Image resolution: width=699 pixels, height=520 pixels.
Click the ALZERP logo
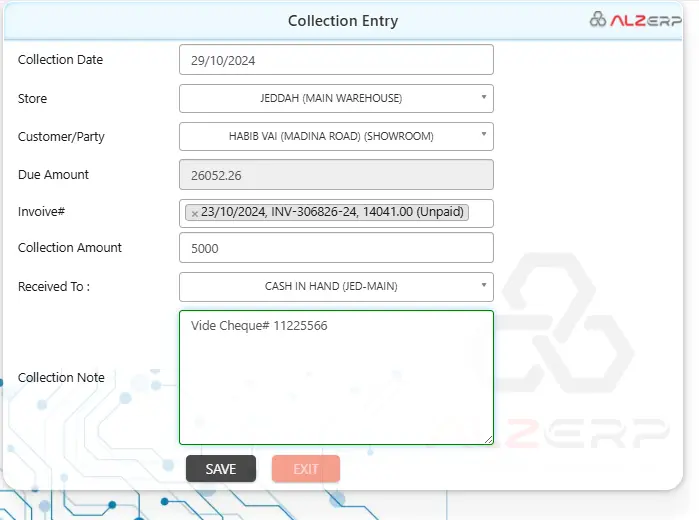pos(637,20)
